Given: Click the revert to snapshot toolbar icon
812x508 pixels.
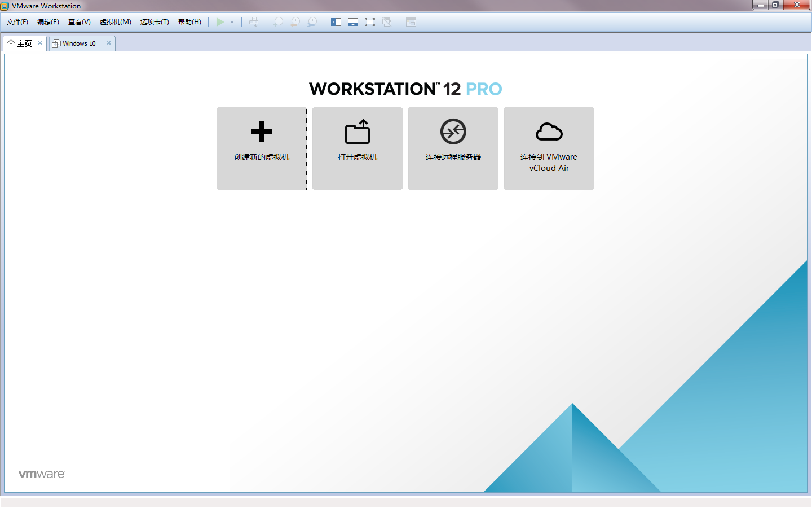Looking at the screenshot, I should [295, 22].
